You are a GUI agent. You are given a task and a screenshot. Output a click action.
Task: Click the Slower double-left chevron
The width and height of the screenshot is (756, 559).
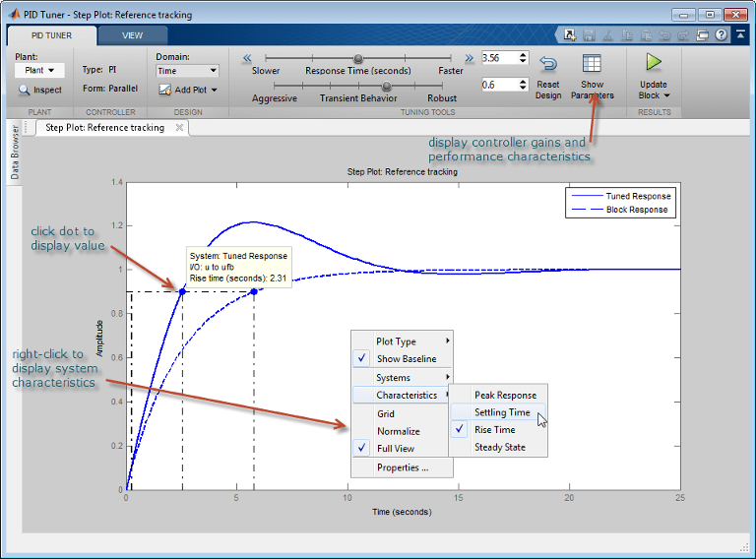(x=247, y=58)
